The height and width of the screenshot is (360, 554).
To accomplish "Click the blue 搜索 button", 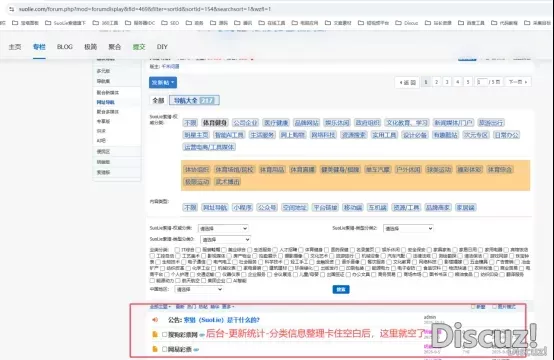I will 341,290.
